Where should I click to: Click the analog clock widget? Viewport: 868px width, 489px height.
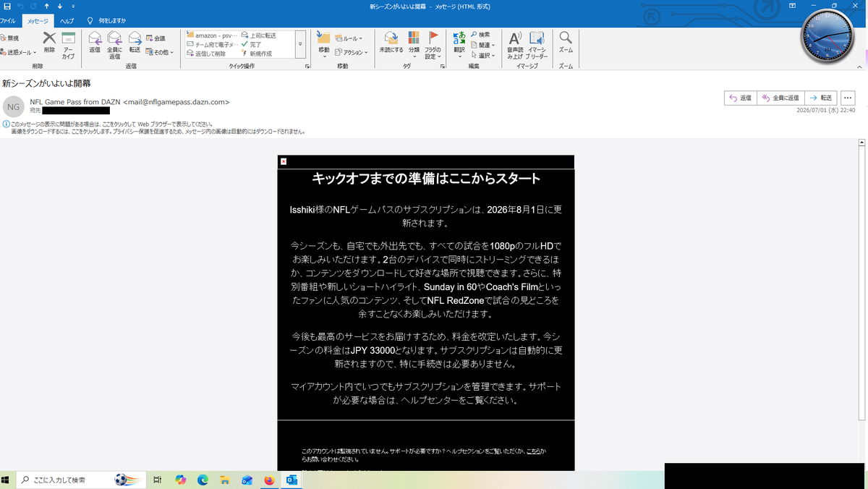(x=827, y=37)
